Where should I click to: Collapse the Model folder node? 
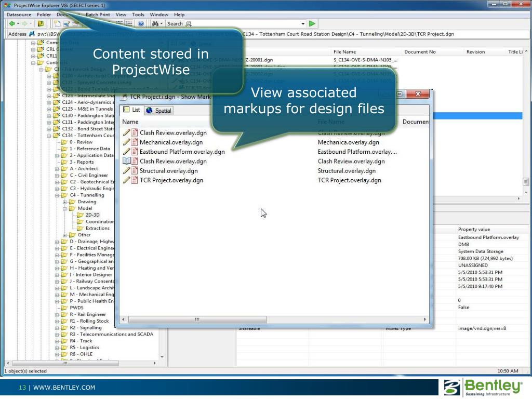[x=64, y=209]
